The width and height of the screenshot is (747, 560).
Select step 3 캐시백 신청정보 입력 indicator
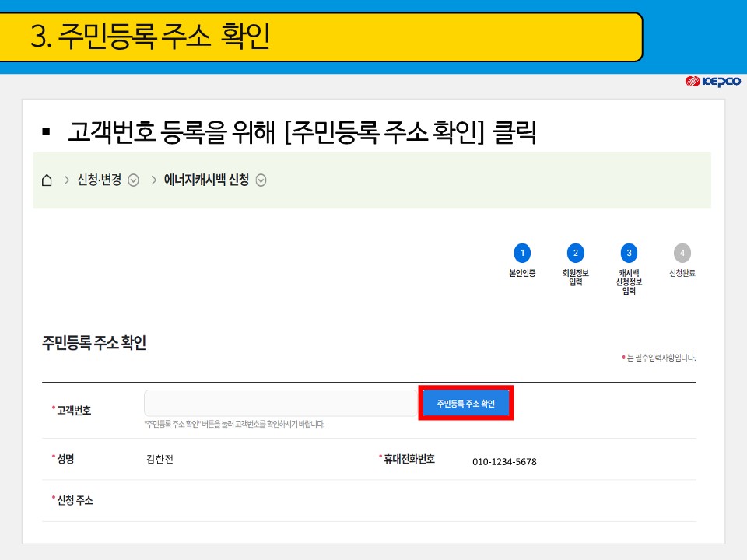[x=629, y=252]
